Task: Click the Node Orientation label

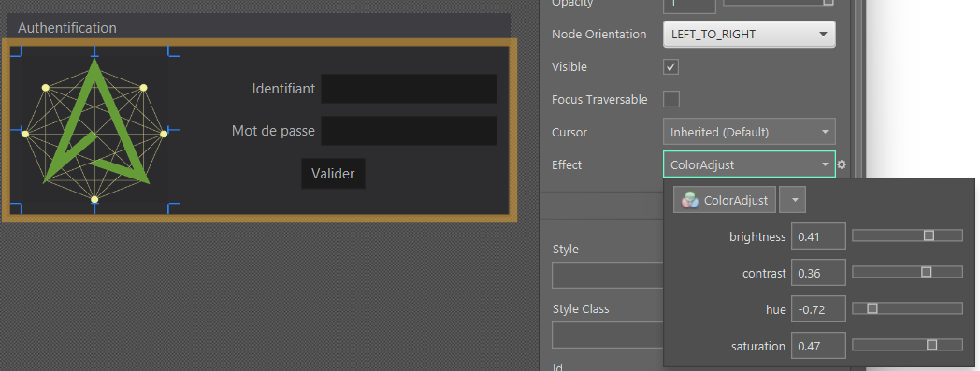Action: tap(598, 35)
